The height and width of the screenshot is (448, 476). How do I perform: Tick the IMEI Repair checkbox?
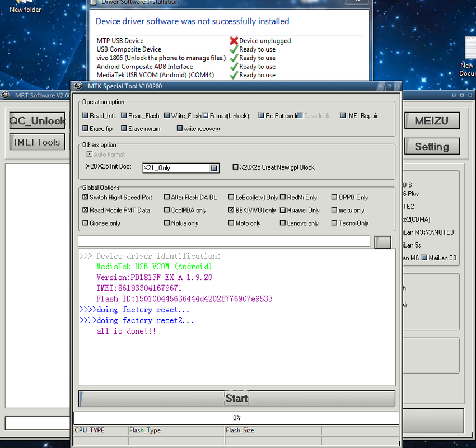click(x=343, y=116)
